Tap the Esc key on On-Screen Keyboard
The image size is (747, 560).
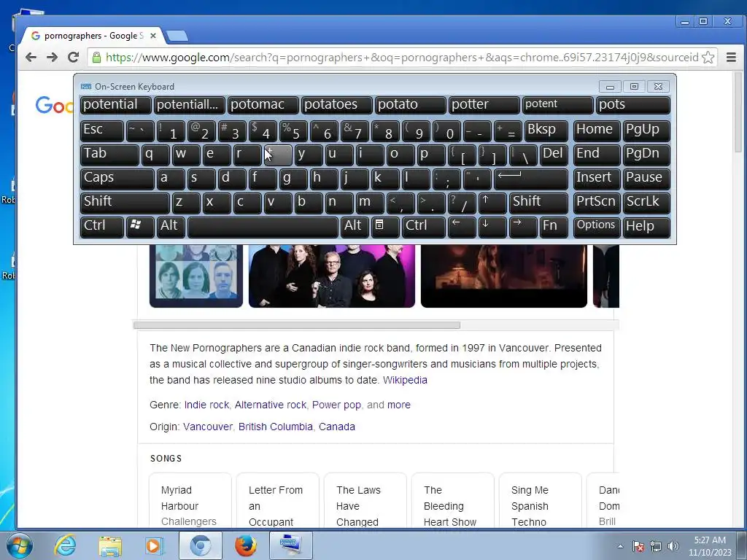click(x=102, y=131)
